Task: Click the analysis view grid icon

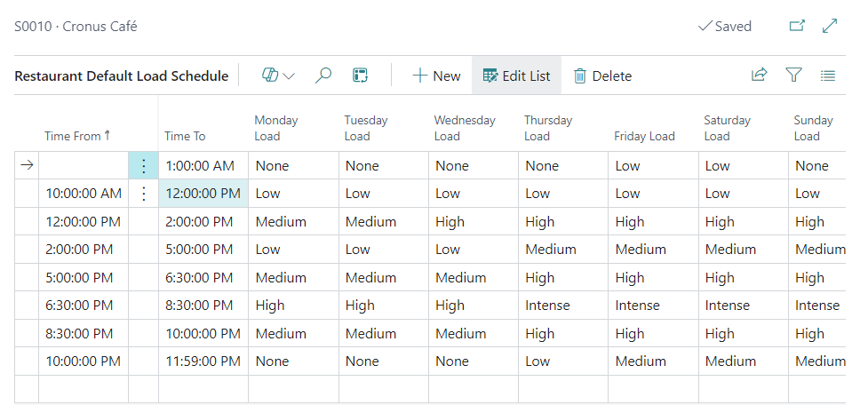Action: tap(361, 76)
